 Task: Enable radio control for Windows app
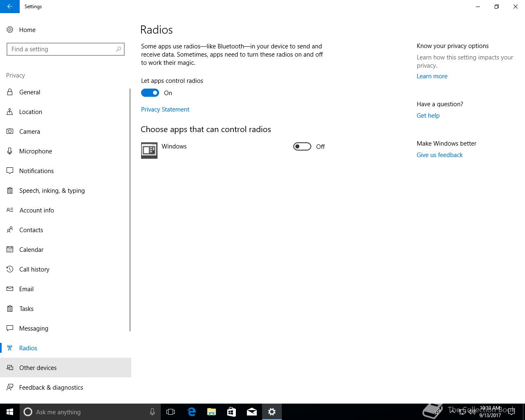302,146
